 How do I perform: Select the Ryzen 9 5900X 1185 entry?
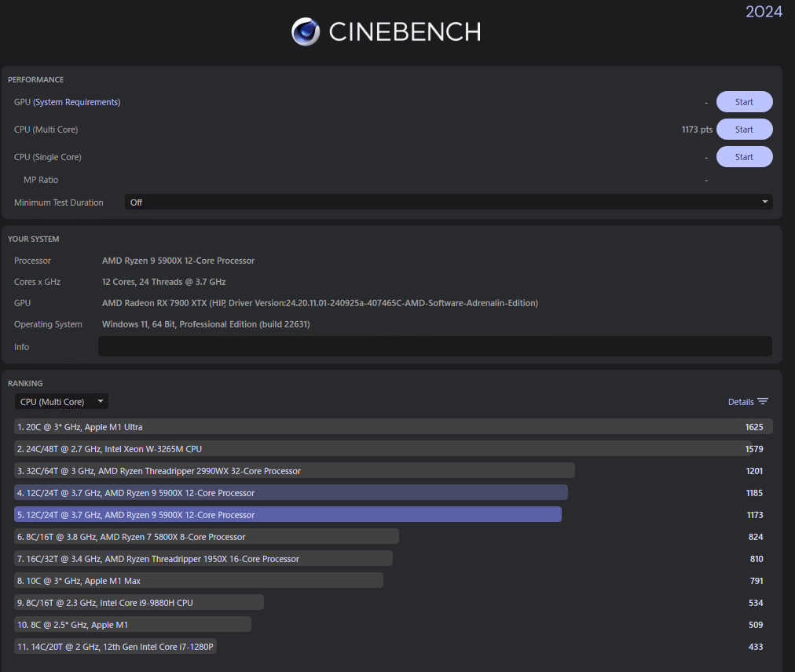coord(291,493)
